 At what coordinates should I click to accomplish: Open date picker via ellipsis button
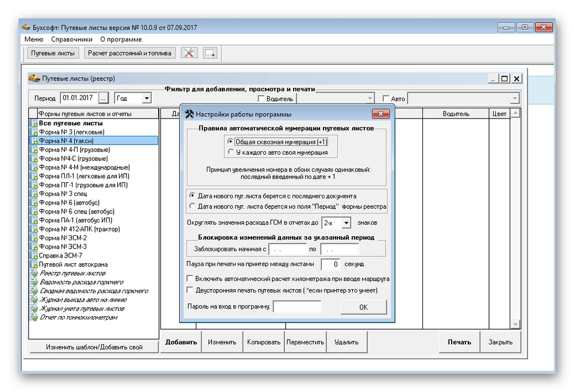click(x=103, y=98)
